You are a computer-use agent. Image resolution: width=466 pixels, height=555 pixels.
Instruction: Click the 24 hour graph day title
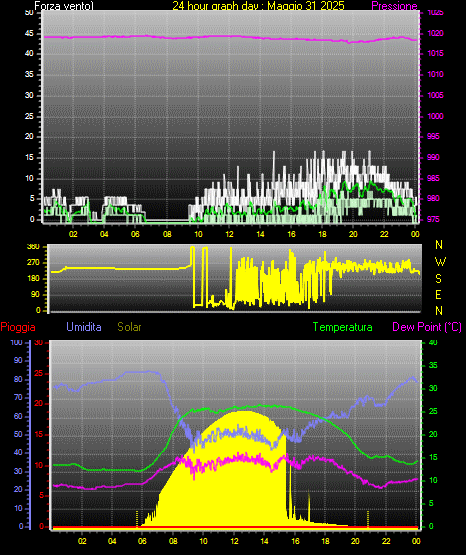[x=258, y=6]
